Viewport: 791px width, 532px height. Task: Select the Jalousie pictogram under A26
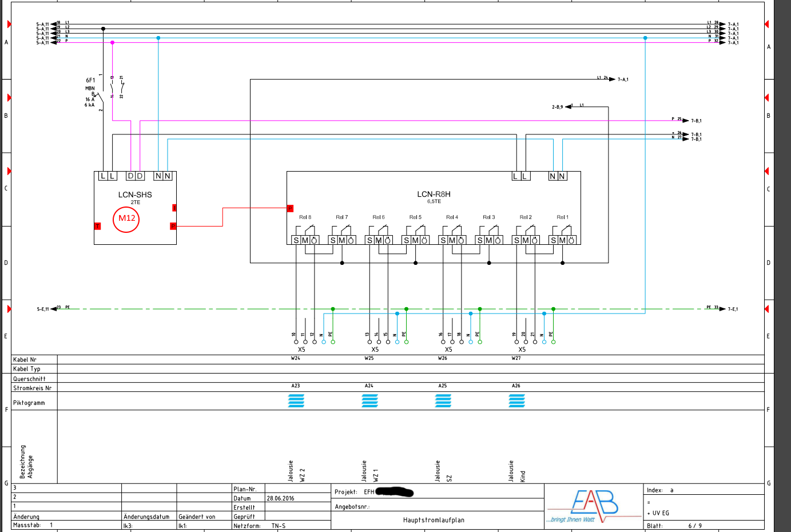pos(516,401)
